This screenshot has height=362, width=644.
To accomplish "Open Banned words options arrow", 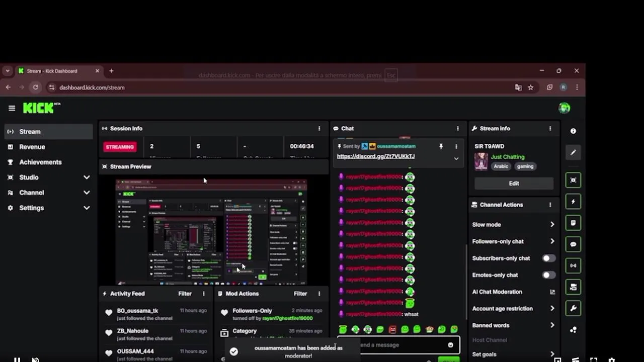I will click(552, 325).
